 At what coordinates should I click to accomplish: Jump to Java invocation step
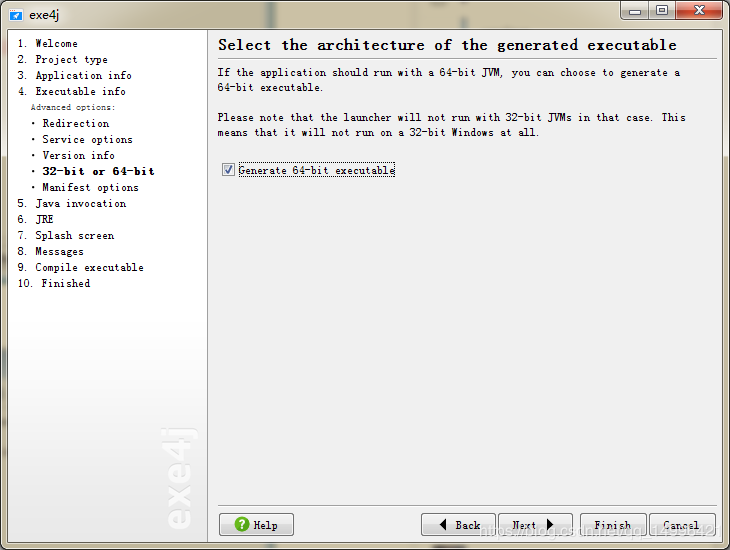[x=80, y=203]
